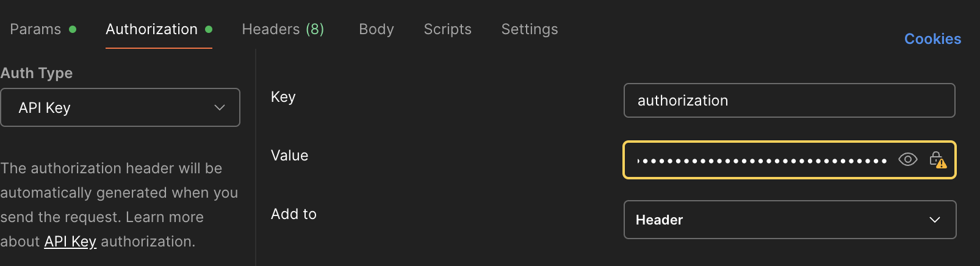Click the Auth Type label heading
980x266 pixels.
coord(37,73)
